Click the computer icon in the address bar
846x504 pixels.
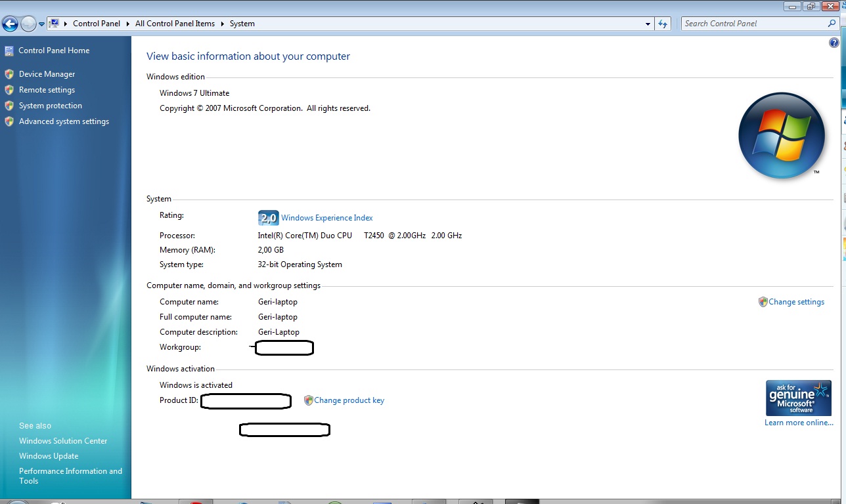(55, 24)
